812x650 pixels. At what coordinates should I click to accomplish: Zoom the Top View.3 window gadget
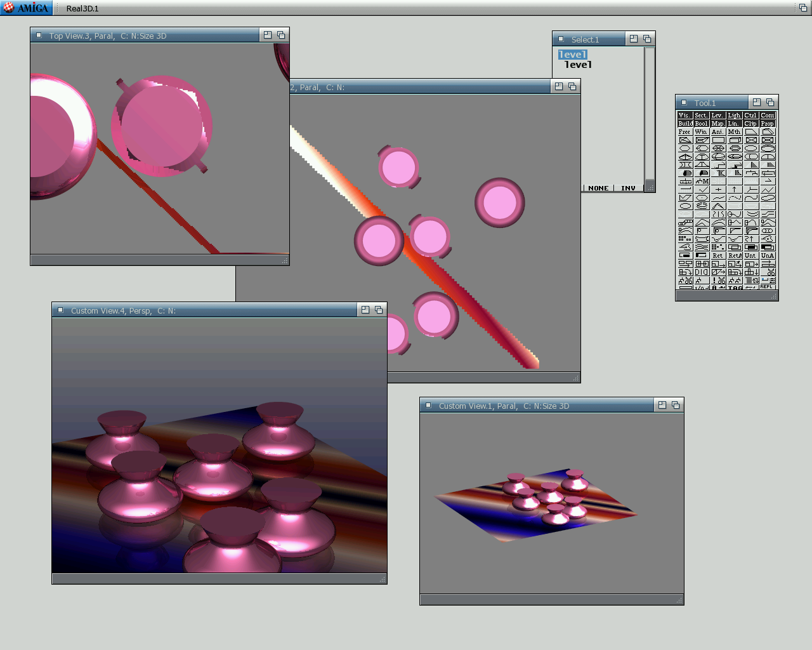click(x=268, y=36)
